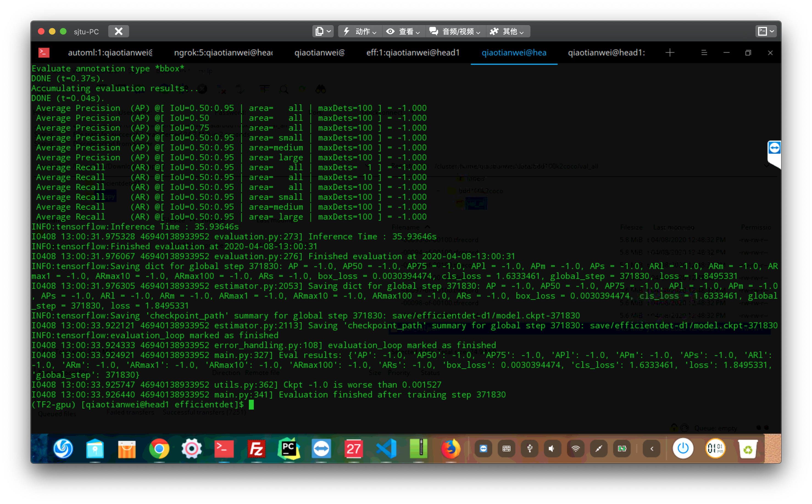
Task: Switch to the eff:1 terminal tab
Action: pyautogui.click(x=413, y=52)
